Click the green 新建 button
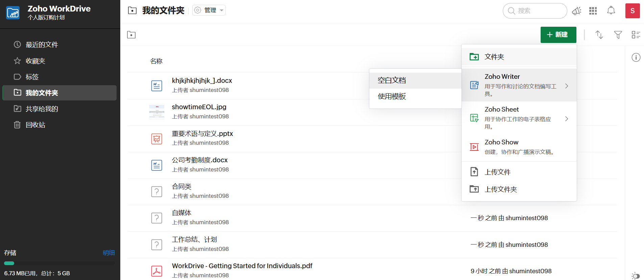This screenshot has height=280, width=644. [558, 35]
